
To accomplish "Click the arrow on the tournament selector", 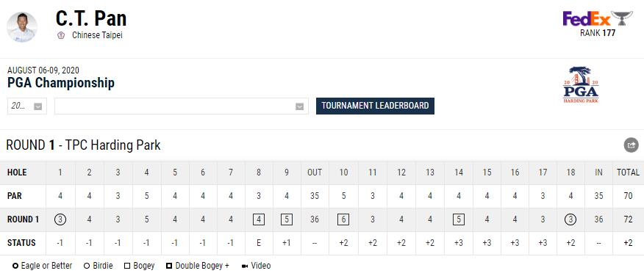I will pyautogui.click(x=300, y=106).
